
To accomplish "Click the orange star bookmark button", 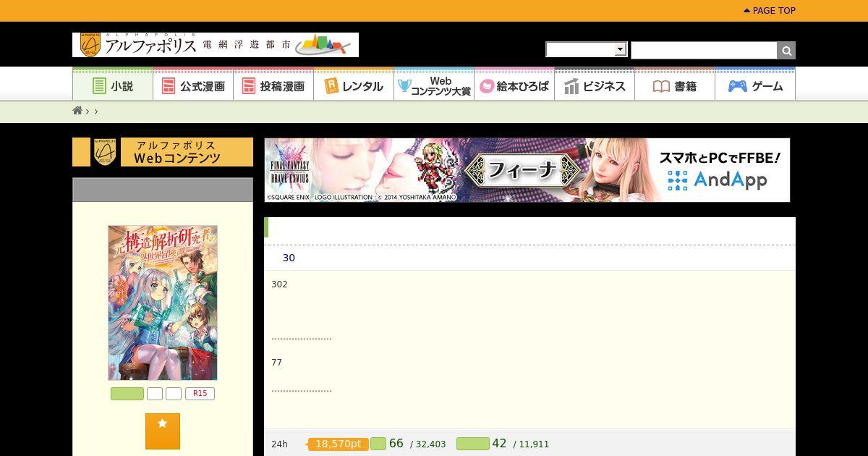I will [163, 431].
